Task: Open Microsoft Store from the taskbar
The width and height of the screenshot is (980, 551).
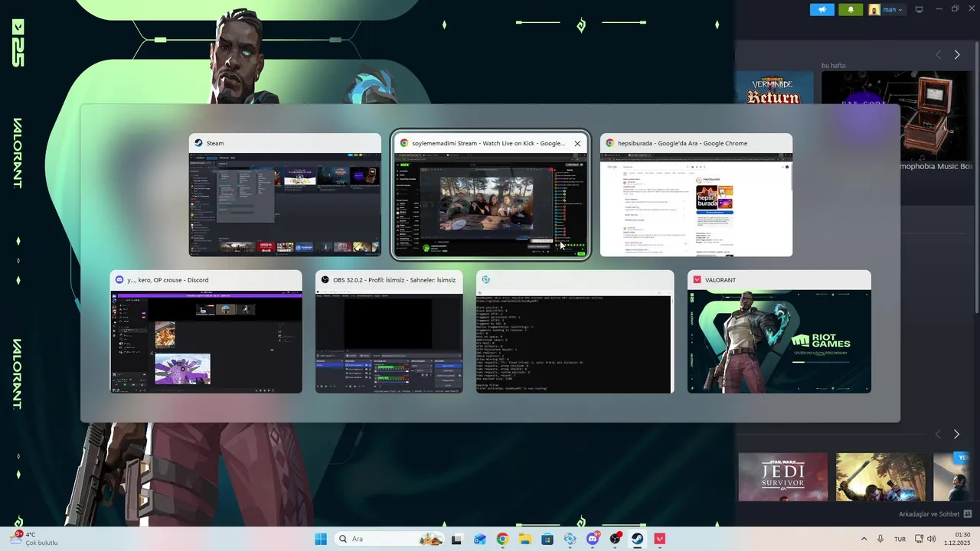Action: click(547, 539)
